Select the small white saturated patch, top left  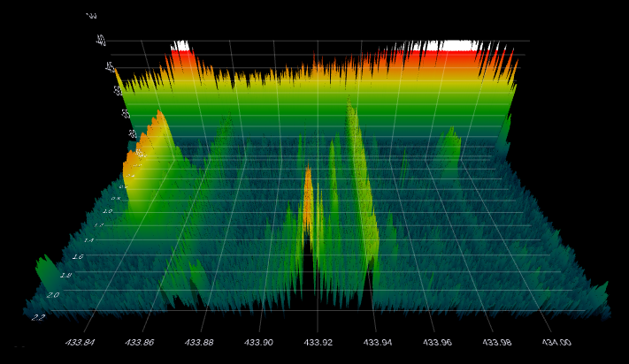(x=180, y=45)
